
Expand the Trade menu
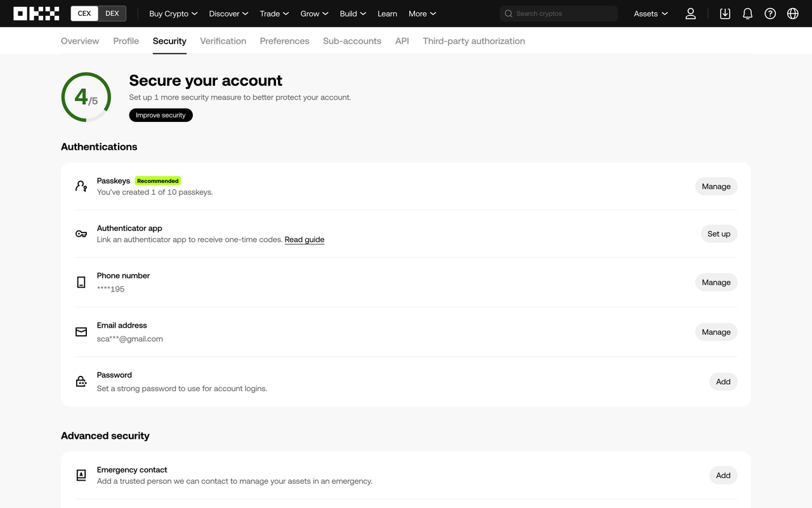click(274, 13)
